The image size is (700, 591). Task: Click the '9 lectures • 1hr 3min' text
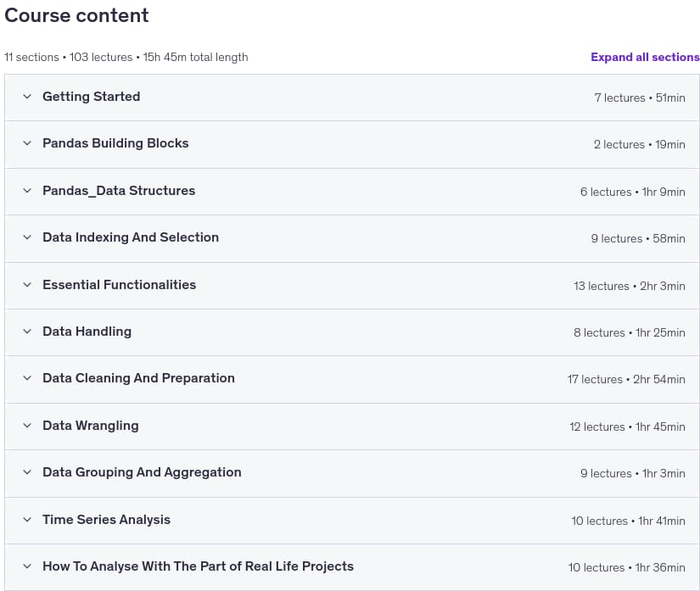(633, 474)
